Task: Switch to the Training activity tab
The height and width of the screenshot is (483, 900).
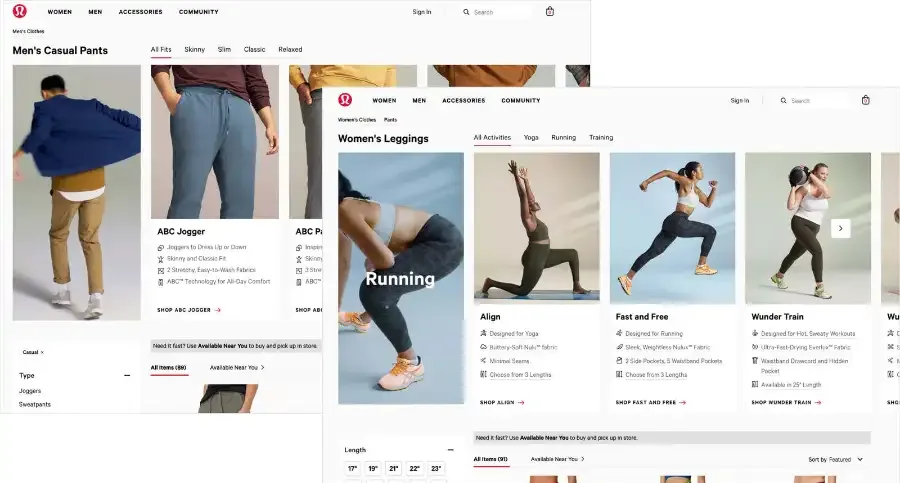Action: coord(601,138)
